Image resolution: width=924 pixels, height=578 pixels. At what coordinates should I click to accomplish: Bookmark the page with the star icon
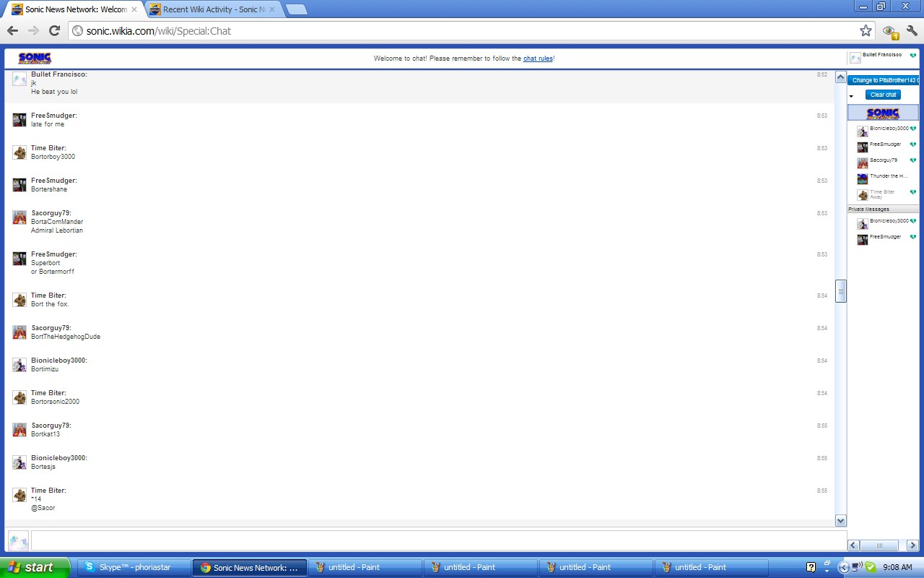coord(866,31)
